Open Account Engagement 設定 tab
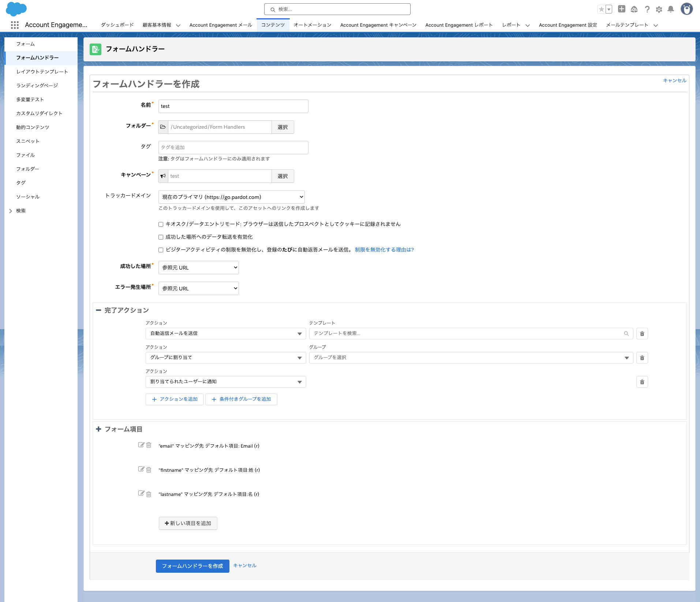The width and height of the screenshot is (700, 602). [568, 25]
